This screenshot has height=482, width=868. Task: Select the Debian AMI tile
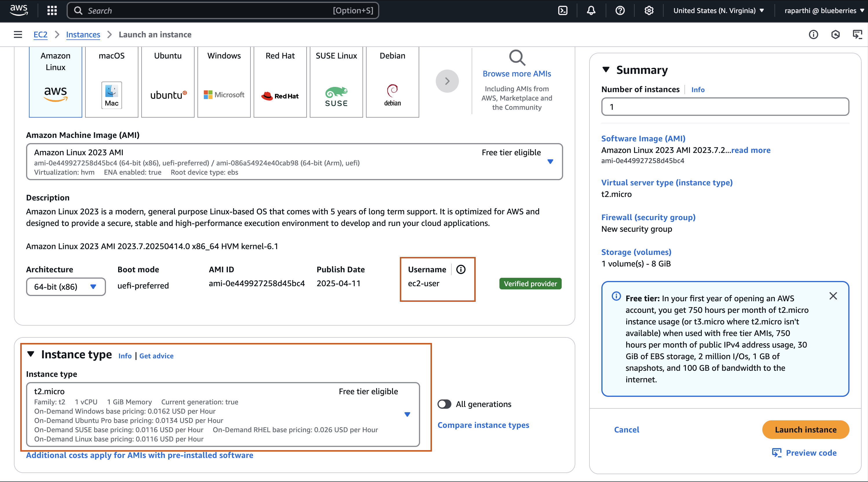[x=393, y=82]
